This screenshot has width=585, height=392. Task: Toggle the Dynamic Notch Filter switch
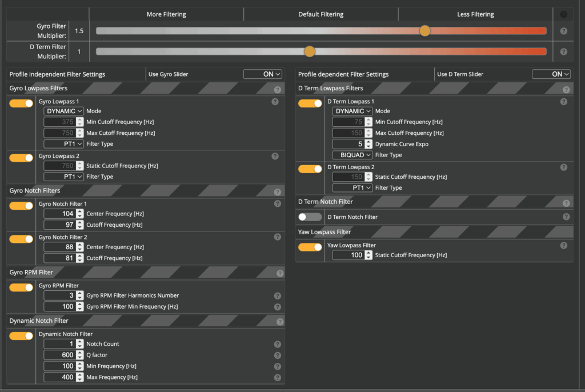pos(21,336)
